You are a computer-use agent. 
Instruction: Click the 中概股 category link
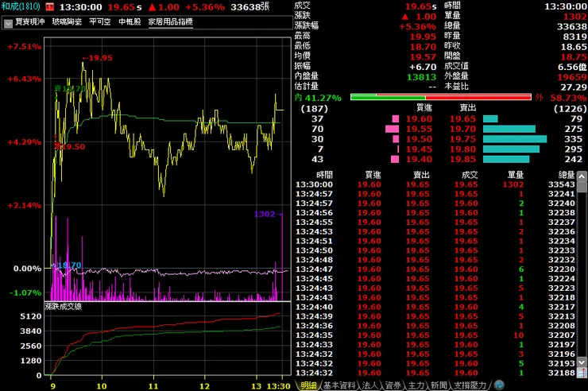(130, 21)
